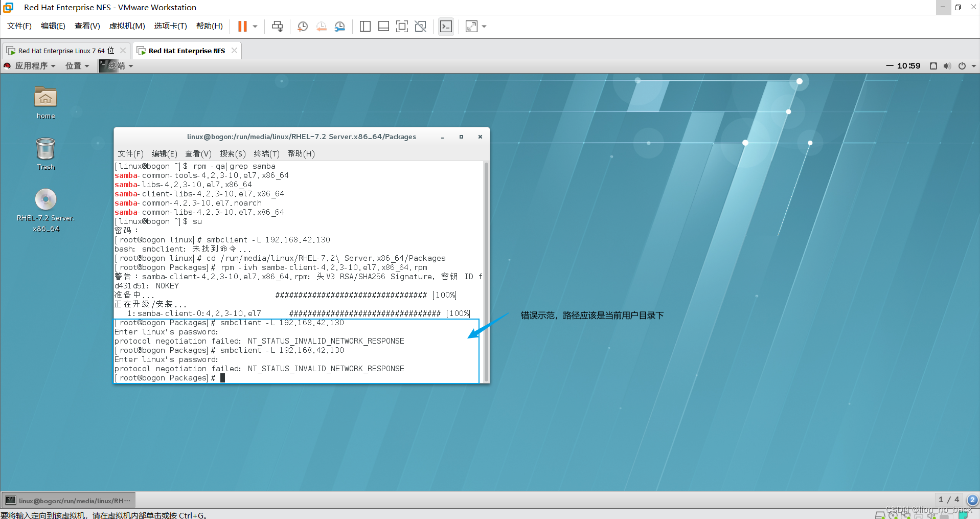This screenshot has height=519, width=980.
Task: Open terminal 搜索(S) menu
Action: click(x=233, y=153)
